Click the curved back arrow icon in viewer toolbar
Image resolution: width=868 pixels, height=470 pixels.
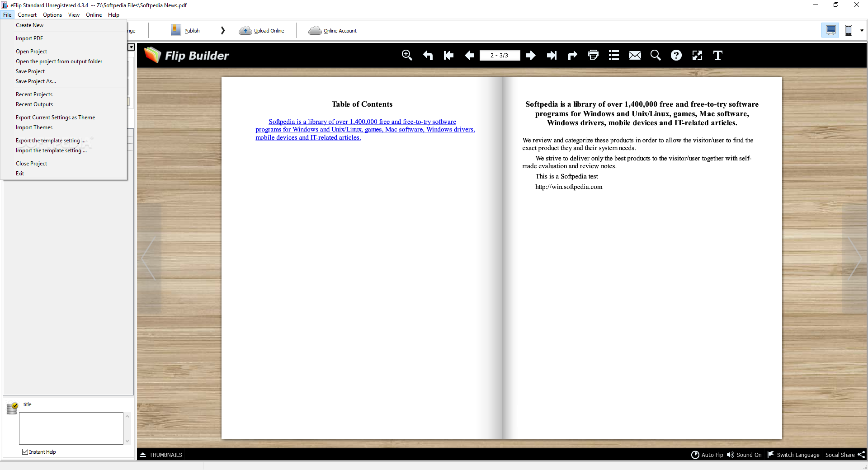pos(428,55)
